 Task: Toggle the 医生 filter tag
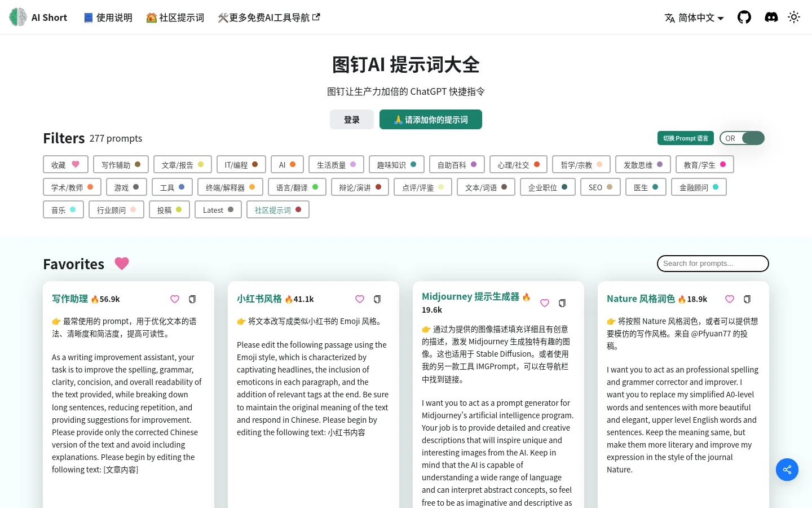coord(646,187)
